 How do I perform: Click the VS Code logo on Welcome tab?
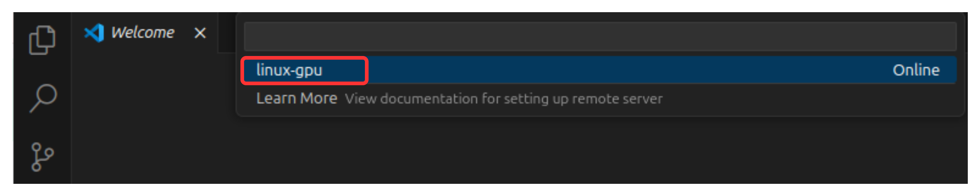point(94,33)
